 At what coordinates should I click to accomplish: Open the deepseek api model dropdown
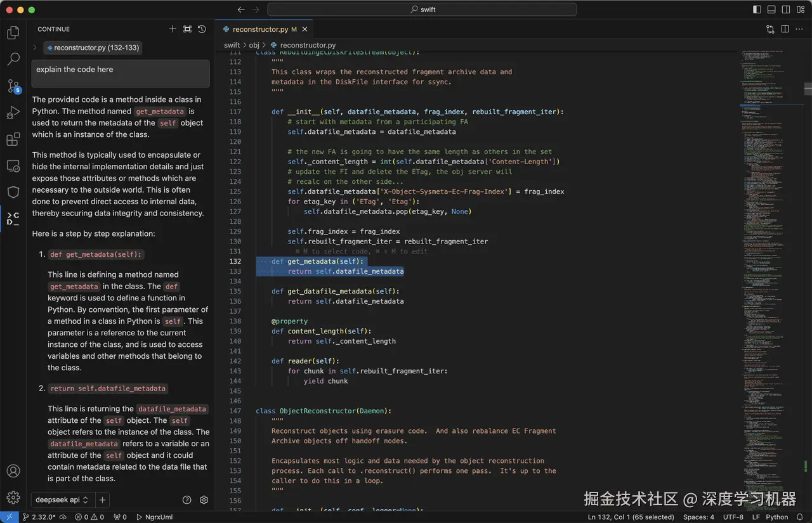62,500
